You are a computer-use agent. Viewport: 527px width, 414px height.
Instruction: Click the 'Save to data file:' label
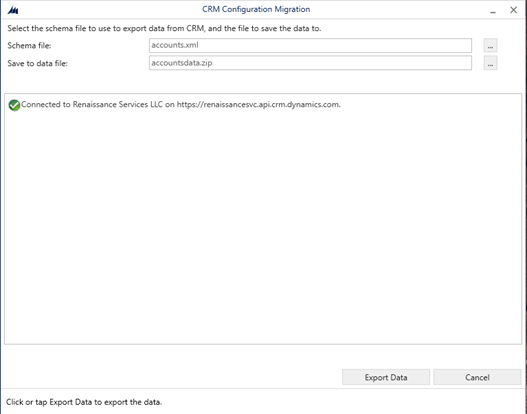click(x=38, y=63)
